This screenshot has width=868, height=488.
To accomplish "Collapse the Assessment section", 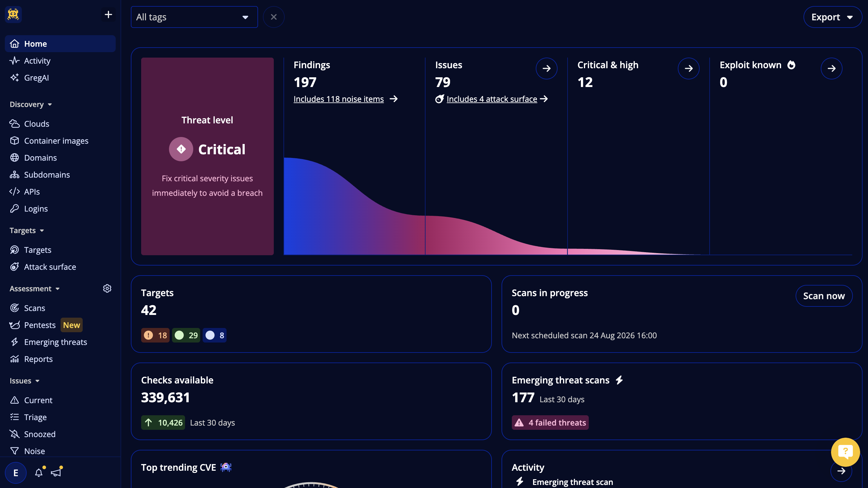I will click(x=34, y=289).
